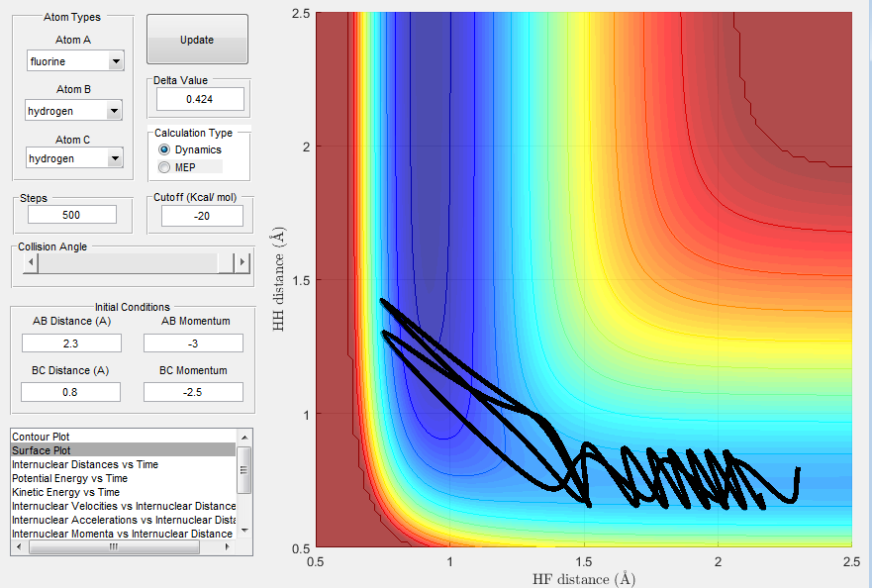Click the Collision Angle right arrow
This screenshot has height=588, width=872.
pyautogui.click(x=242, y=262)
